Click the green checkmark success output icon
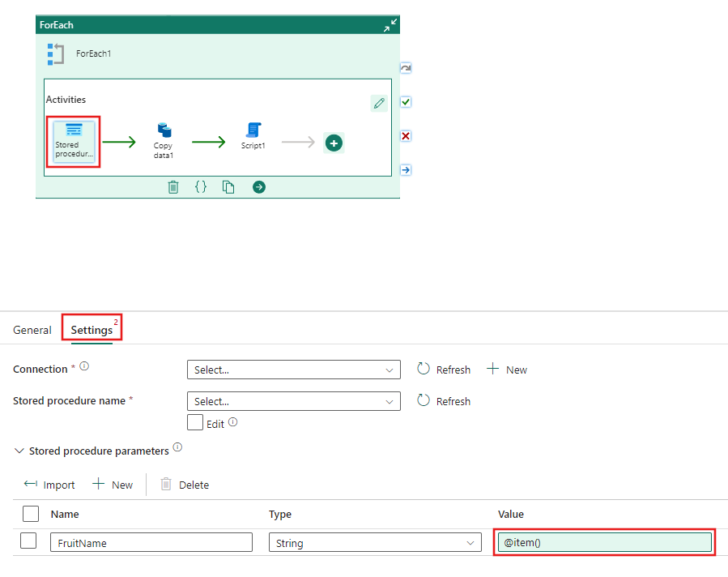728x577 pixels. 406,101
